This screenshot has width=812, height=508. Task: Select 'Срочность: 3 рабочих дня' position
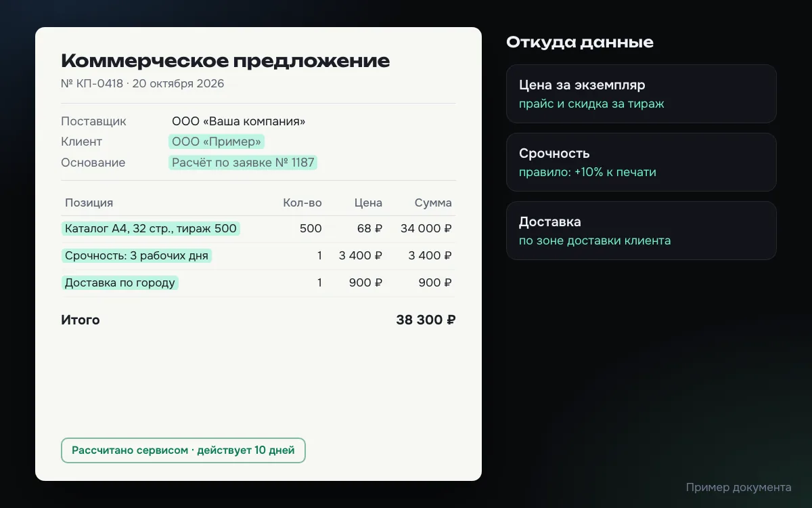pos(137,255)
